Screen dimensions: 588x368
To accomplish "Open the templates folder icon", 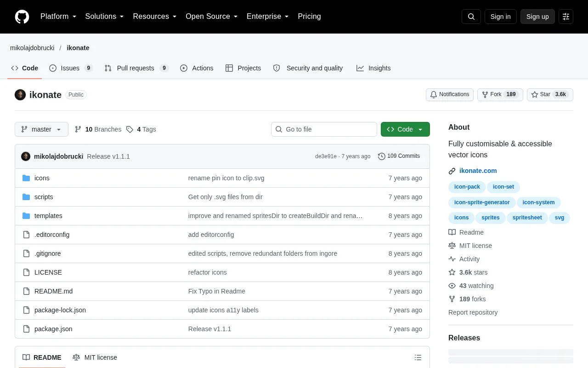I will [26, 216].
